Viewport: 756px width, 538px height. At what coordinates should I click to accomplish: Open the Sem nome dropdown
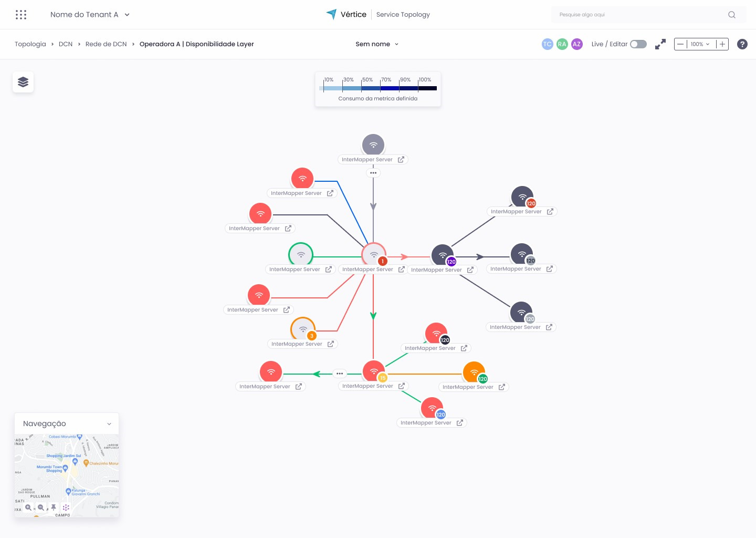(x=377, y=44)
